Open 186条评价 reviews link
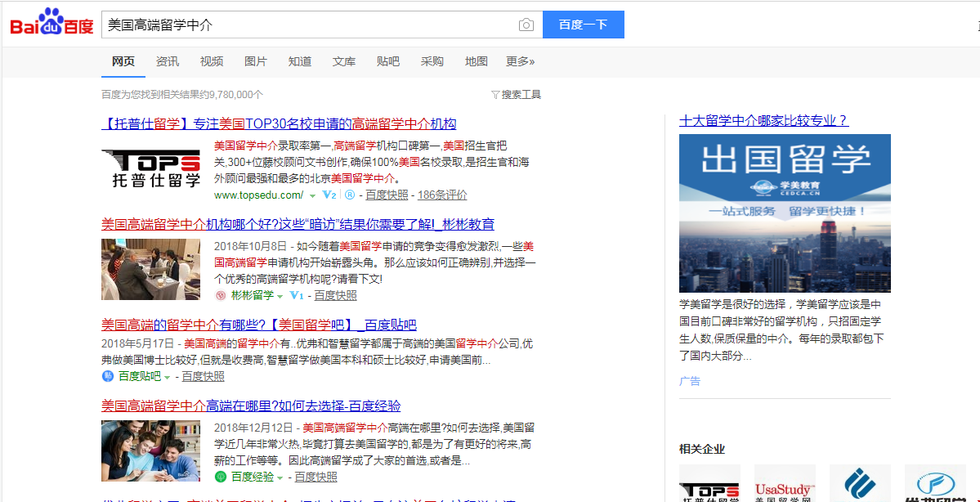Screen dimensions: 980x502 tap(442, 195)
